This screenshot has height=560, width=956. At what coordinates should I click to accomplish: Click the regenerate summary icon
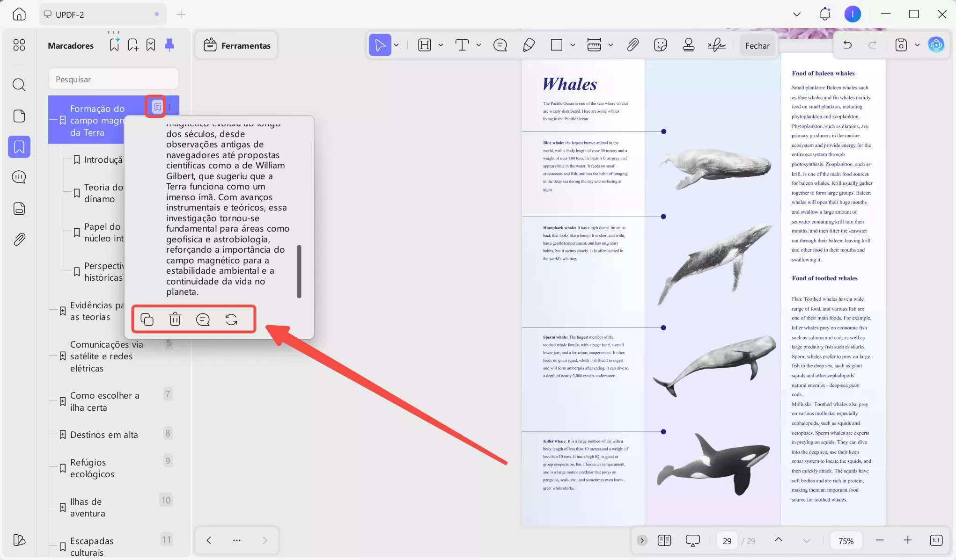tap(231, 320)
